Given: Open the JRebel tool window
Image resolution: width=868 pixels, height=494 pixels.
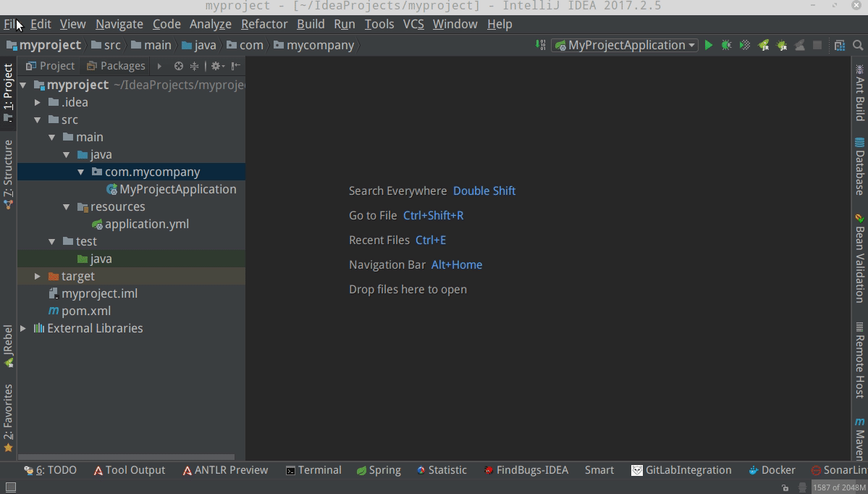Looking at the screenshot, I should click(x=8, y=346).
